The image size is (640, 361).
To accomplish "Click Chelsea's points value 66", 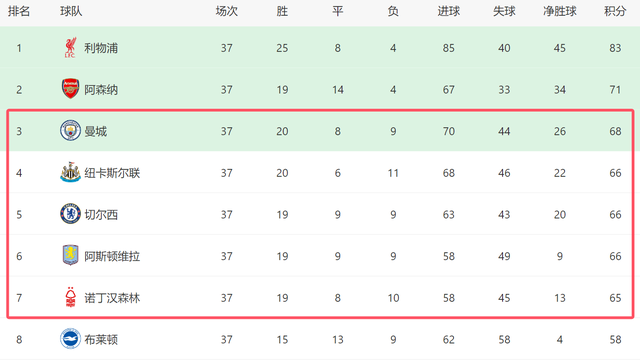I will (615, 215).
